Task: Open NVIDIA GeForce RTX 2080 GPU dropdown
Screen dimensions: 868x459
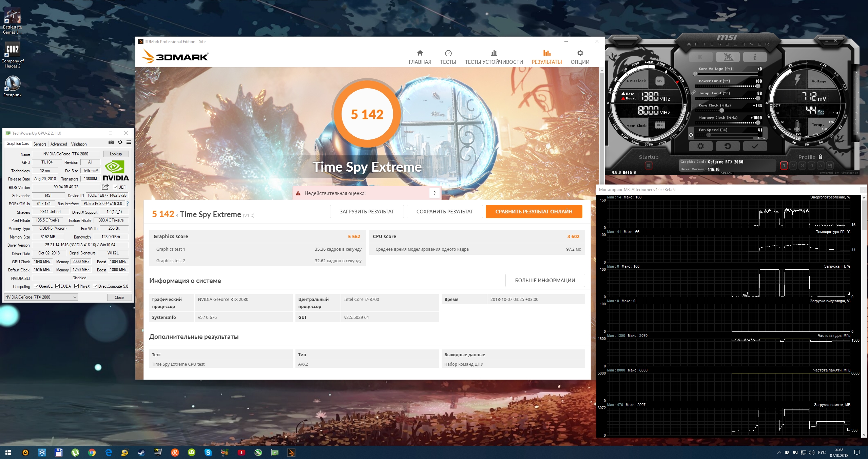Action: coord(41,297)
